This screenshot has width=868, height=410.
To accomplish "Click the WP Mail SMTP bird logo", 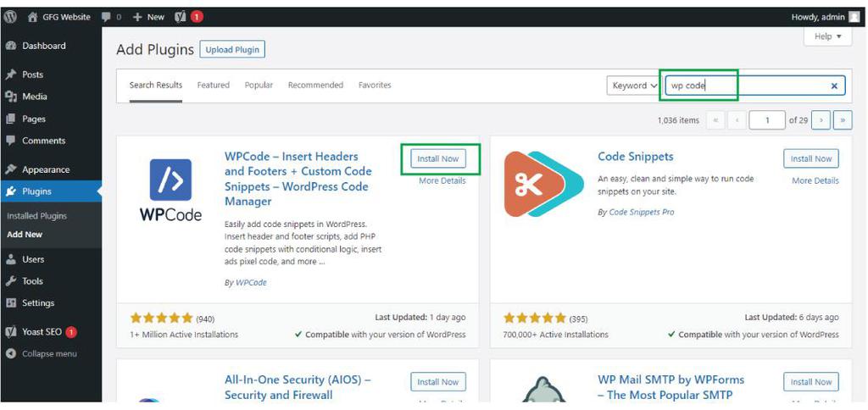I will click(543, 390).
